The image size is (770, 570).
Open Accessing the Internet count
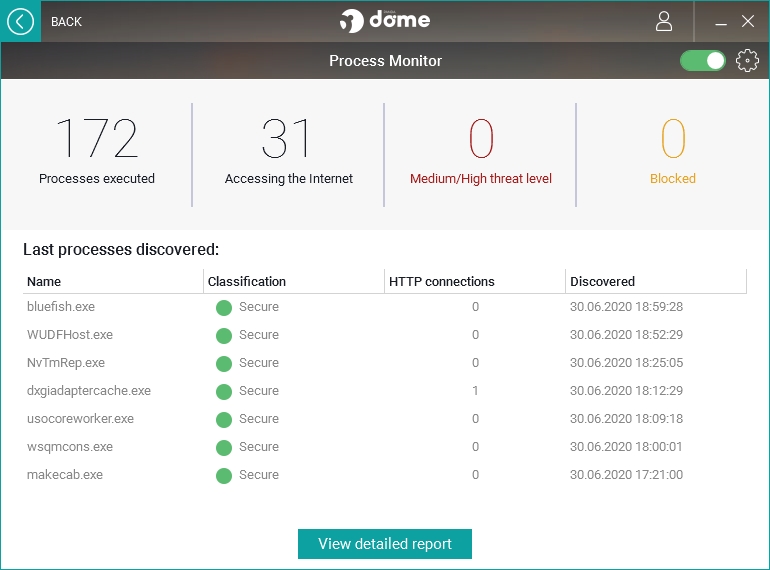pyautogui.click(x=289, y=140)
